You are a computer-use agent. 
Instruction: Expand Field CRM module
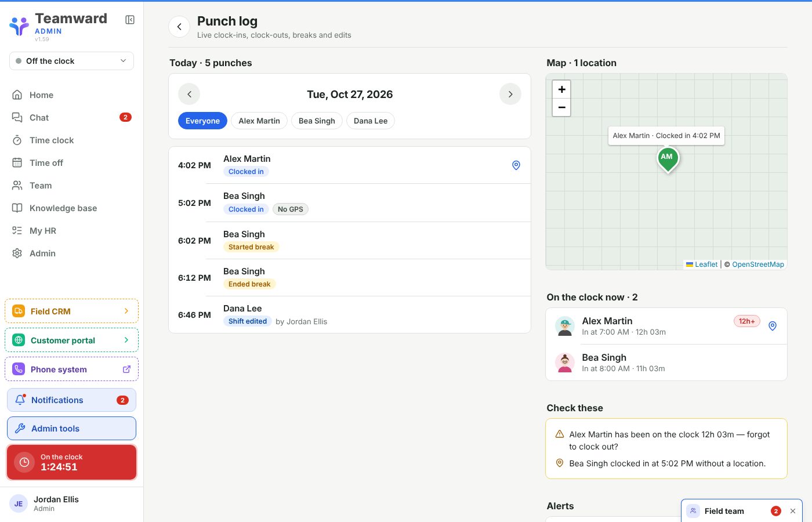(x=72, y=311)
